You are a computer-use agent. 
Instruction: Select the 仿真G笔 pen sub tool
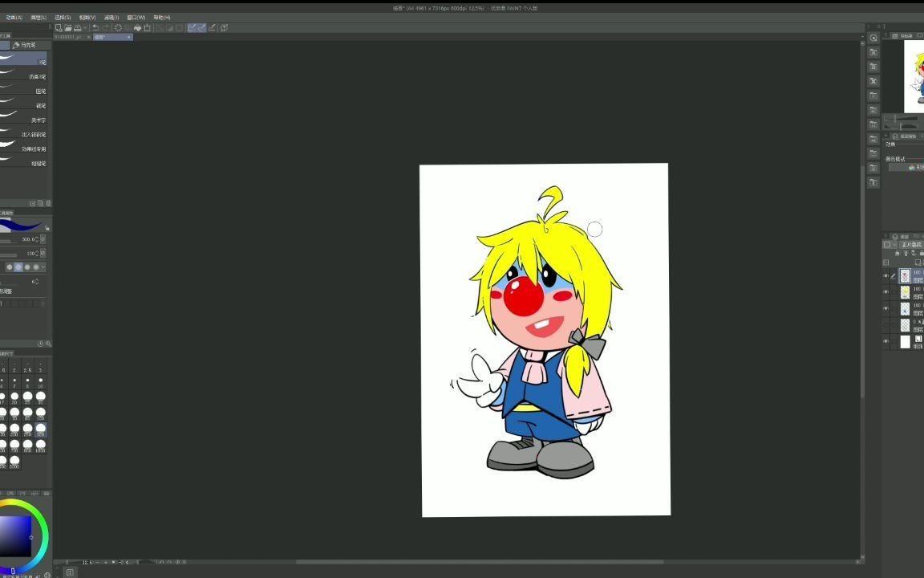(23, 75)
